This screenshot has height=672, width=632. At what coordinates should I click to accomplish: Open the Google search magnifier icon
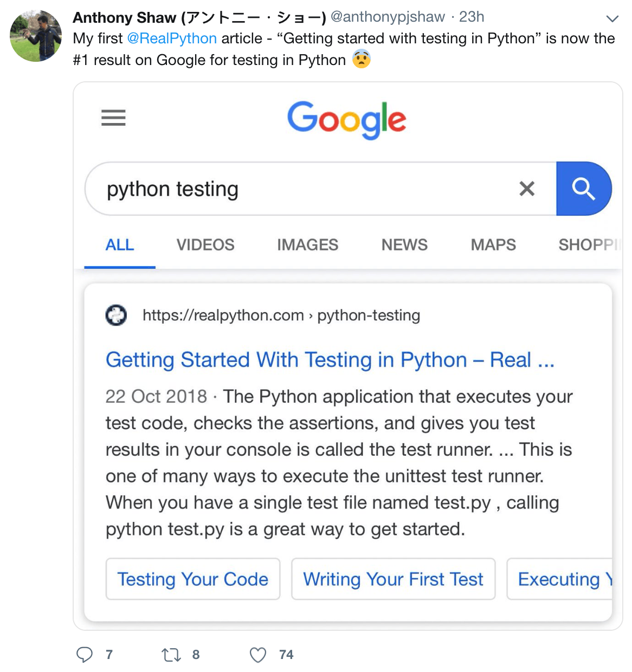[584, 189]
